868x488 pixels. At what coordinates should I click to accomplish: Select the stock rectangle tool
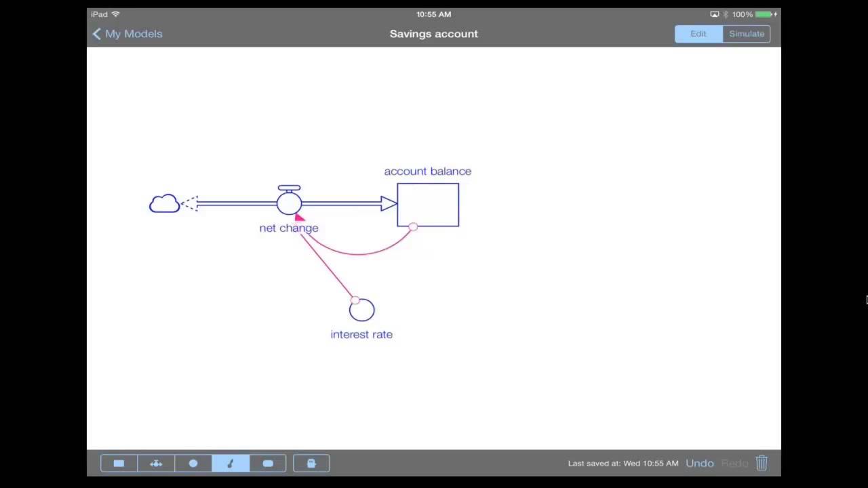(119, 464)
